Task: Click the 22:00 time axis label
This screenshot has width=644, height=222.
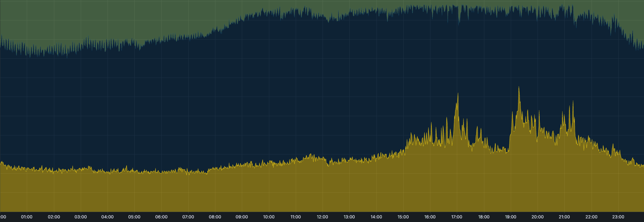Action: coord(591,217)
